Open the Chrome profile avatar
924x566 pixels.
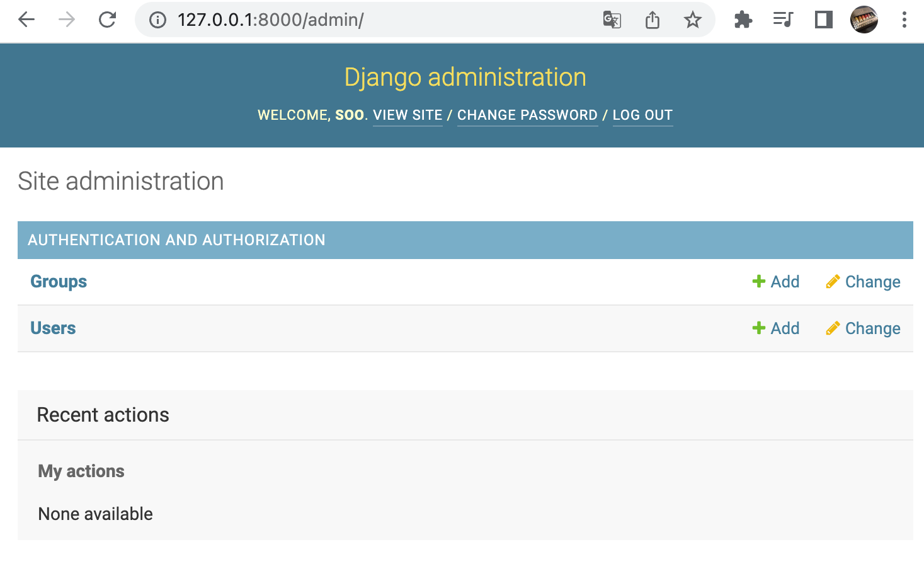[864, 20]
